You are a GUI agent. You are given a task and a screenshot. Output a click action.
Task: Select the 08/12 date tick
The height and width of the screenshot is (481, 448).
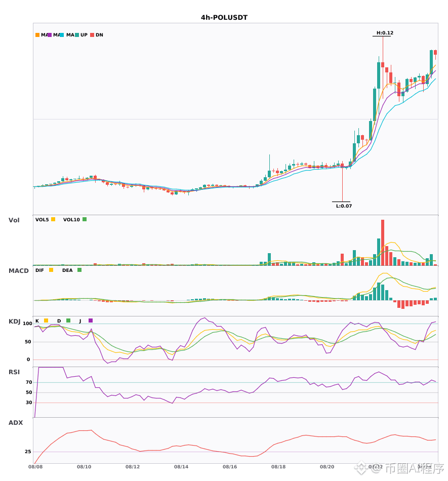[133, 467]
